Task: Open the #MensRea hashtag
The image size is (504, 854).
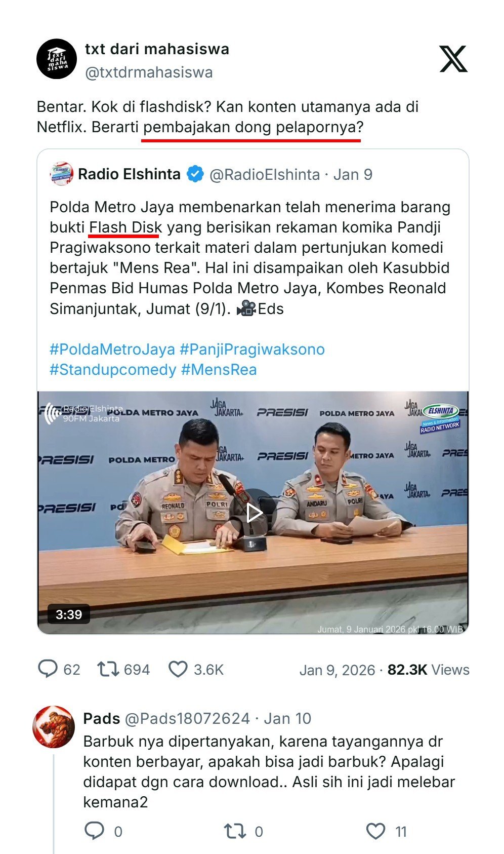Action: pos(219,369)
